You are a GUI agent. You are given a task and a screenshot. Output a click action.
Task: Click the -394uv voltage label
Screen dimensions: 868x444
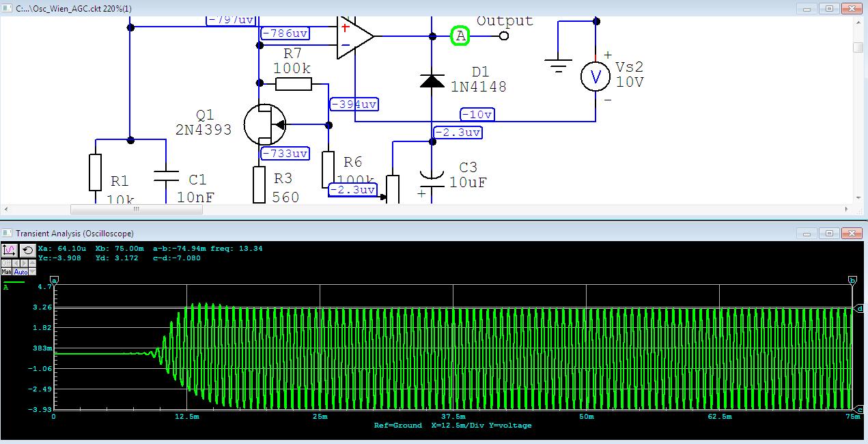(x=354, y=105)
